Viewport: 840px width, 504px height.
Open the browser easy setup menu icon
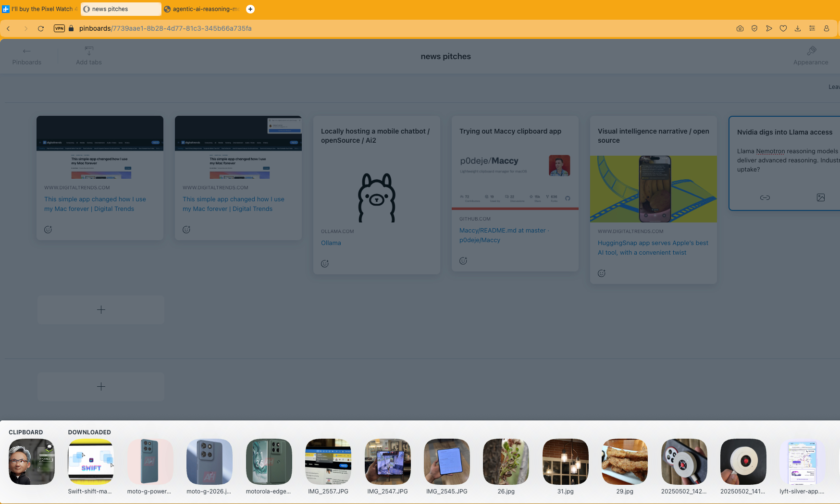click(x=812, y=28)
